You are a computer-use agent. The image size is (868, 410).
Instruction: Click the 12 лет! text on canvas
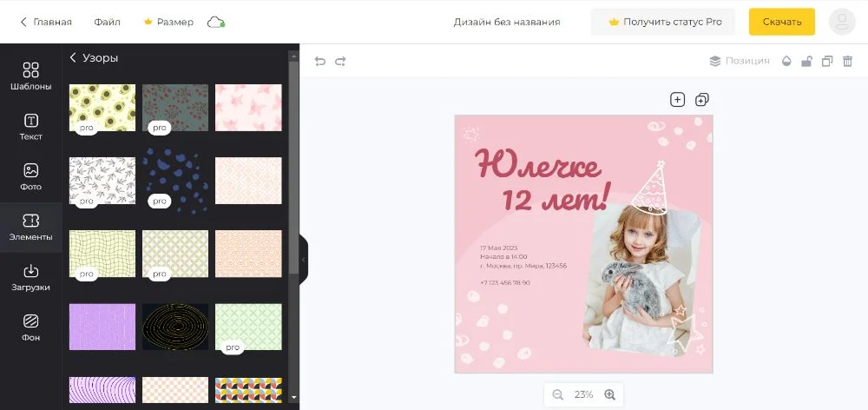pos(556,197)
